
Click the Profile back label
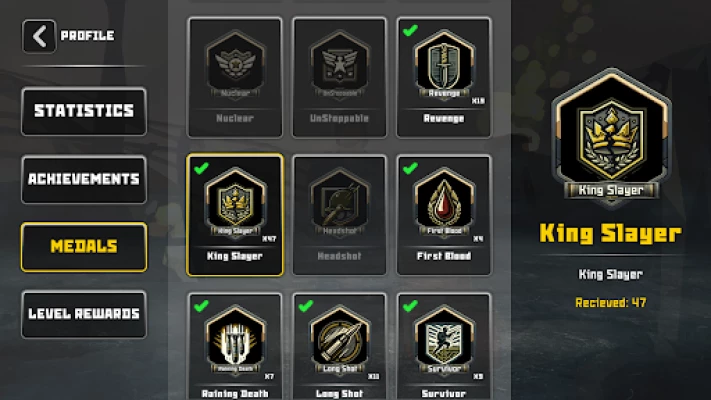tap(88, 36)
